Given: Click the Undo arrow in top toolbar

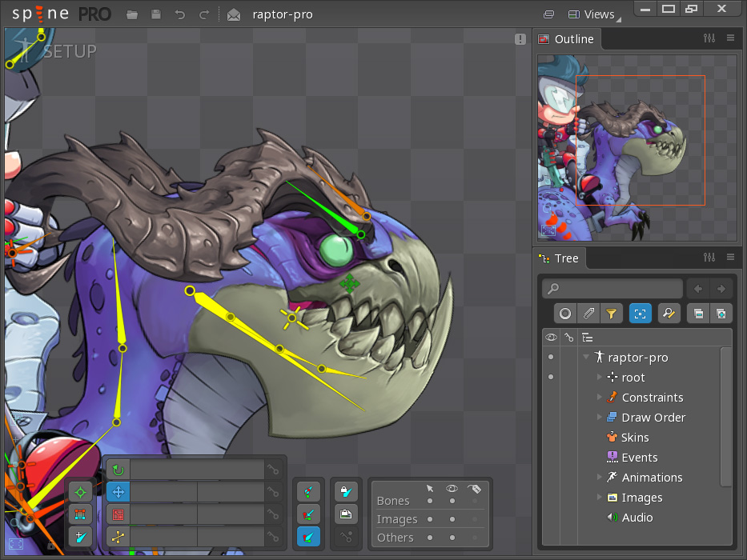Looking at the screenshot, I should (180, 14).
